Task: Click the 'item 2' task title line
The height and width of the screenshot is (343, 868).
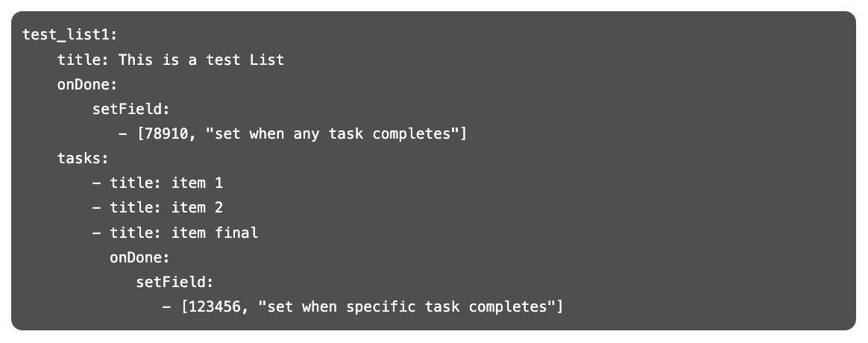Action: (x=158, y=208)
